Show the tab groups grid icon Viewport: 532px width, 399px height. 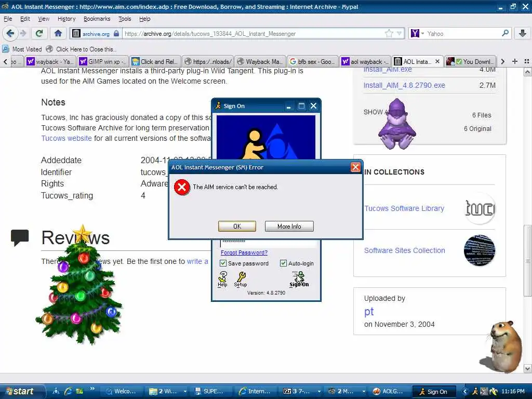point(527,61)
